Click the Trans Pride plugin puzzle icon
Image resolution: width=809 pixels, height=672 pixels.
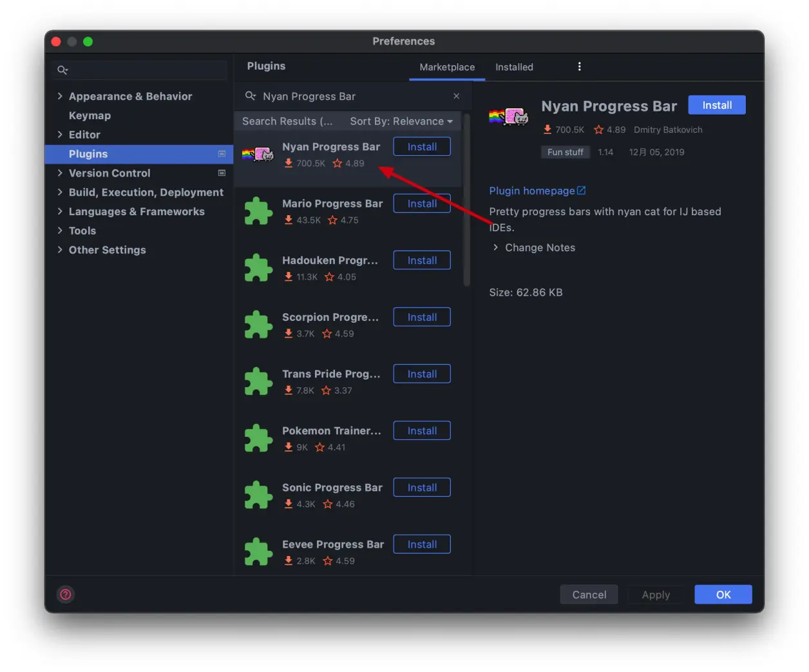coord(258,381)
